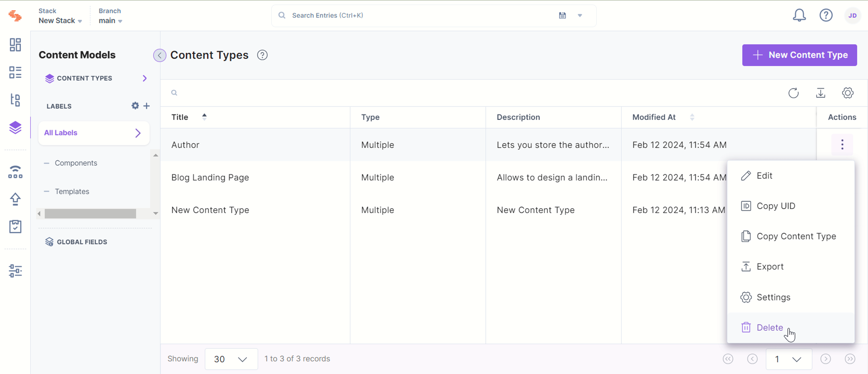Click the import content type icon

coord(821,93)
